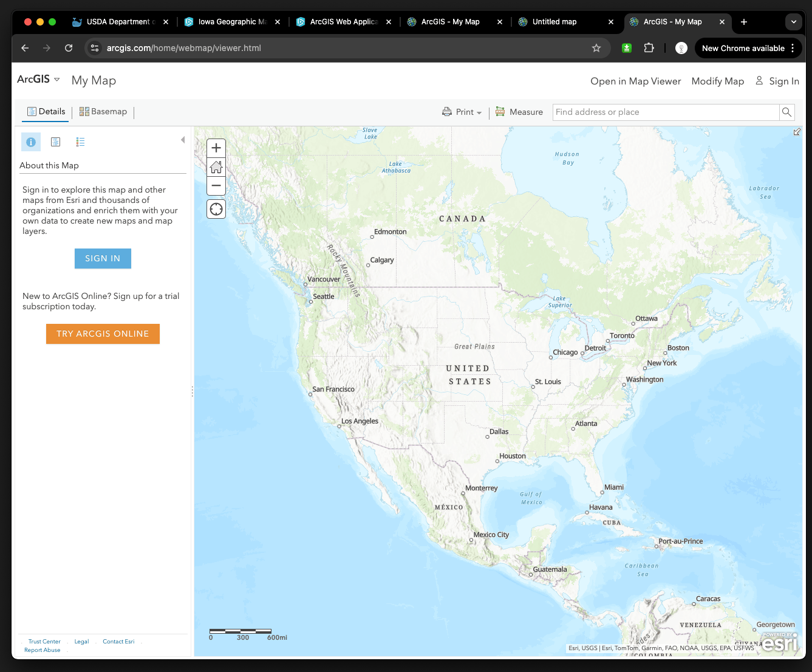
Task: Go forward in browser history
Action: click(47, 48)
